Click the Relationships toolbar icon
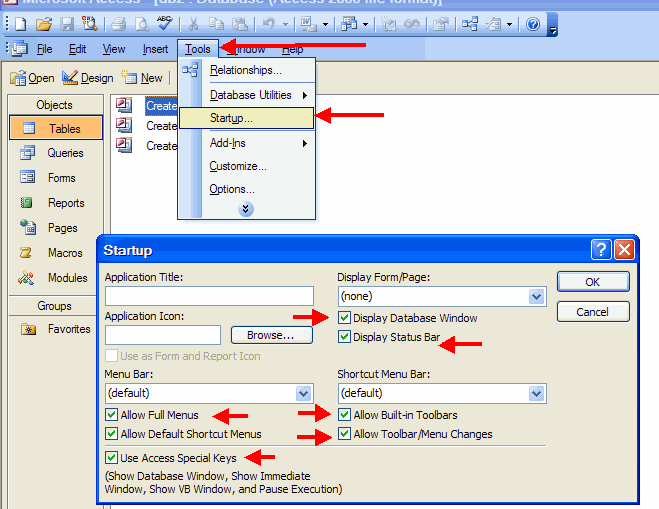This screenshot has height=509, width=659. 470,24
